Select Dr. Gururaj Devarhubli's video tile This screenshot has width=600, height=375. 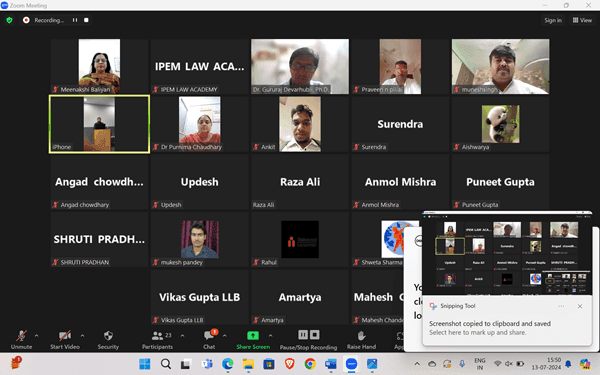(300, 66)
